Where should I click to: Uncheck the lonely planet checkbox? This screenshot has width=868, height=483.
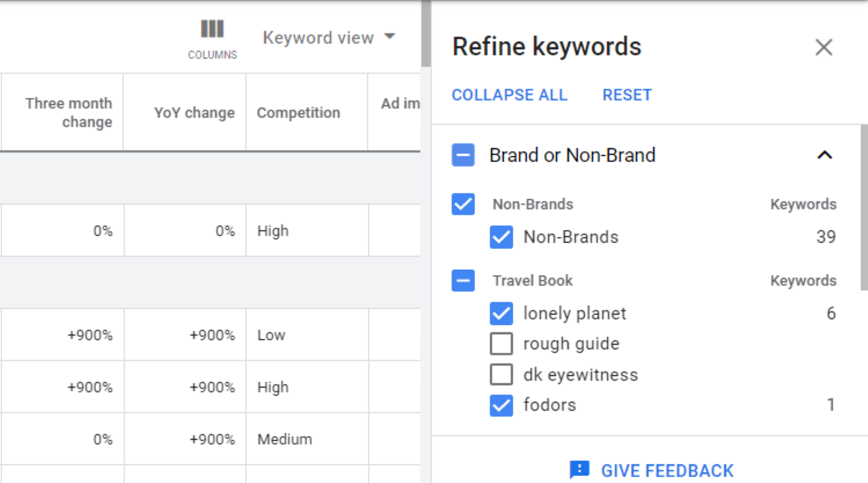pos(501,313)
